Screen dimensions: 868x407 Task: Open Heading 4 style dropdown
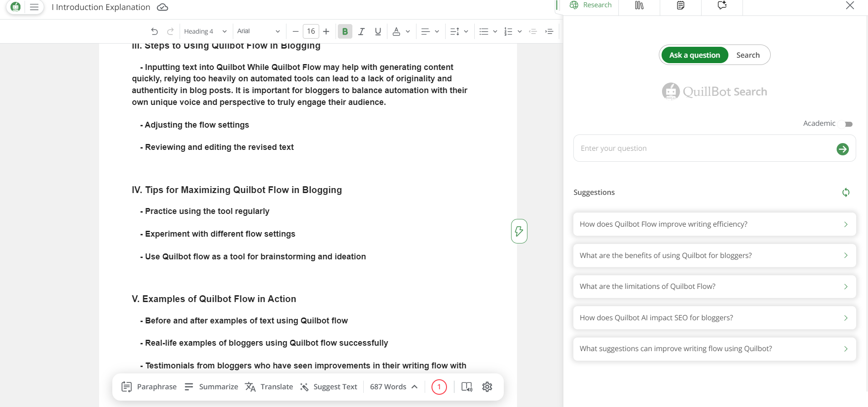(205, 31)
